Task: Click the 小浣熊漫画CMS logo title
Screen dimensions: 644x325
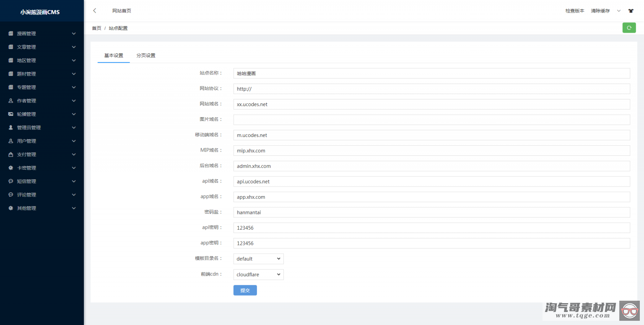Action: click(x=40, y=12)
